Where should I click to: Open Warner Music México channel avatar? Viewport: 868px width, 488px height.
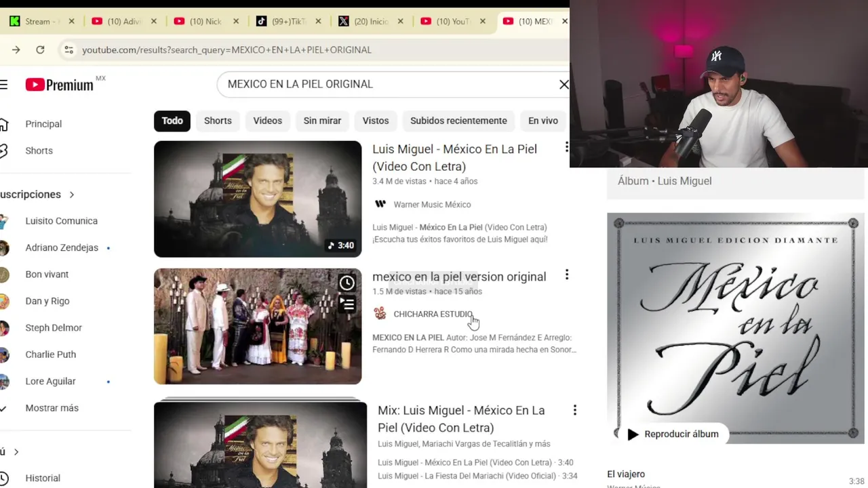pos(380,204)
